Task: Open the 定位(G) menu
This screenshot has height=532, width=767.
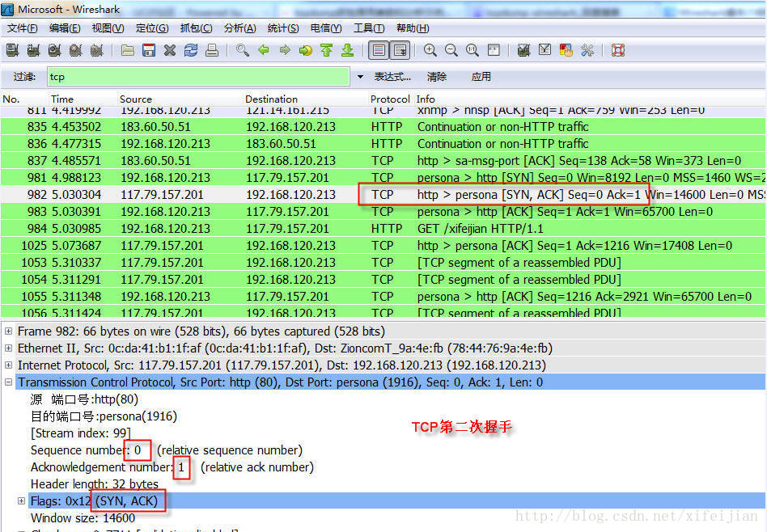Action: point(151,28)
